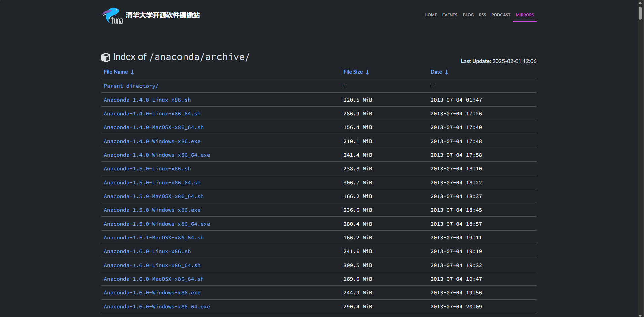This screenshot has width=644, height=317.
Task: Download Anaconda-1.5.1-MacOSX-x86_64.sh
Action: pyautogui.click(x=154, y=238)
